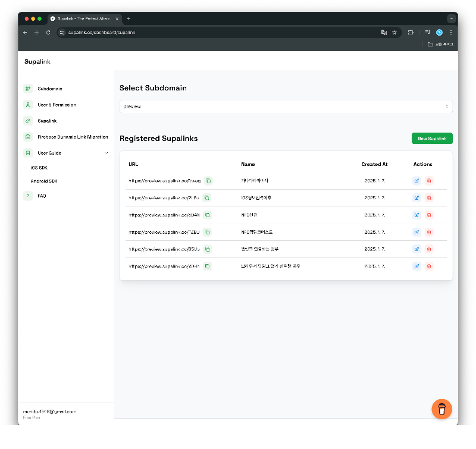Image resolution: width=476 pixels, height=449 pixels.
Task: Click the URL text ending in TJBU
Action: click(x=164, y=233)
